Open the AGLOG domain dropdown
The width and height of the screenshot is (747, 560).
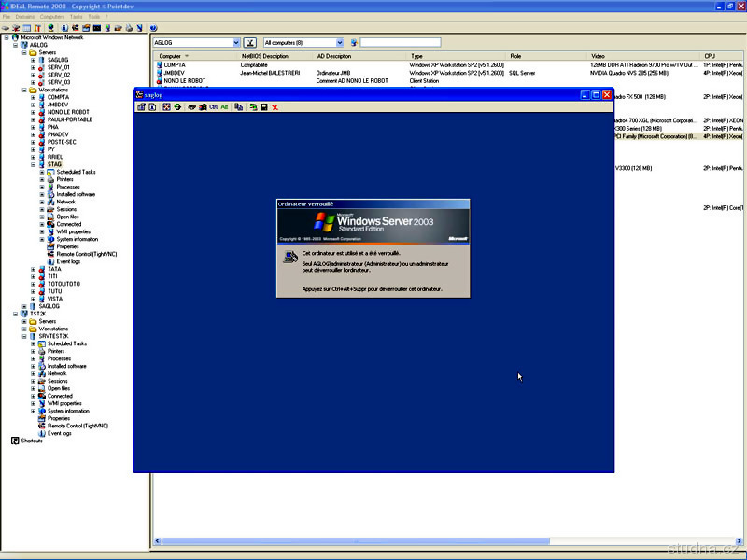[236, 43]
